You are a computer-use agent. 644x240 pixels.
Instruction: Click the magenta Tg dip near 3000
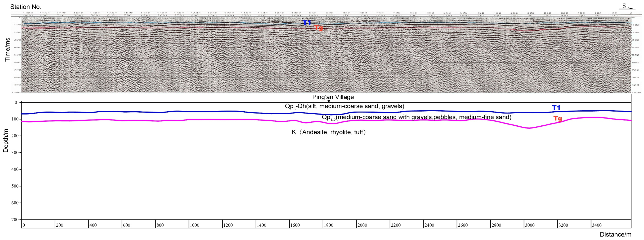pos(530,128)
